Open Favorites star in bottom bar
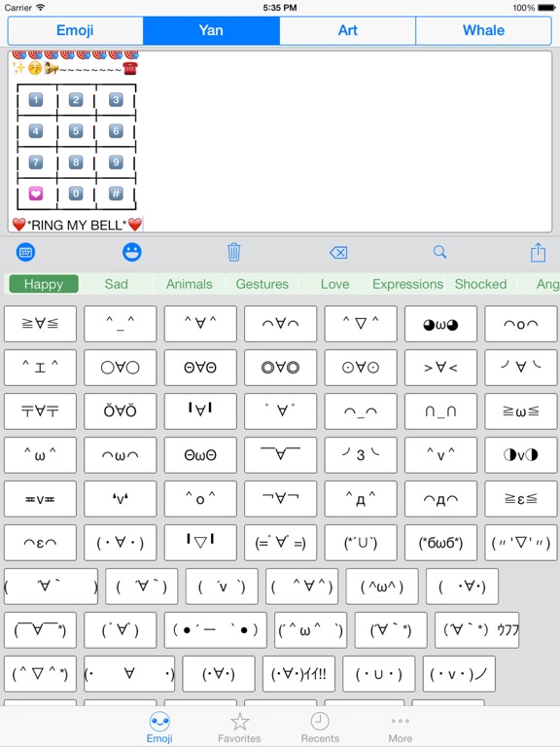This screenshot has height=747, width=560. pos(239,728)
